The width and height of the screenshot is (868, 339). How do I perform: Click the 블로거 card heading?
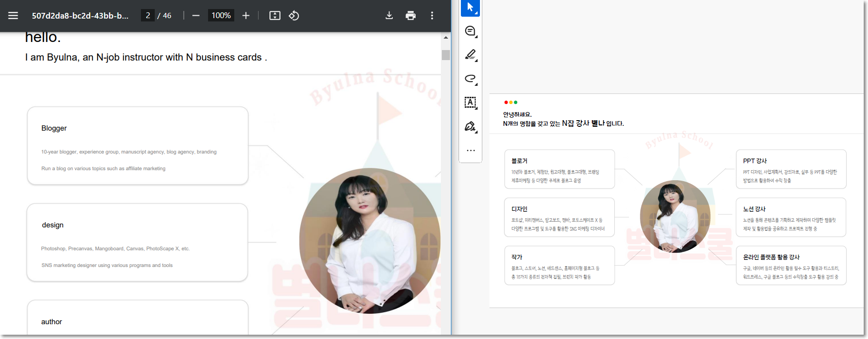click(x=519, y=161)
